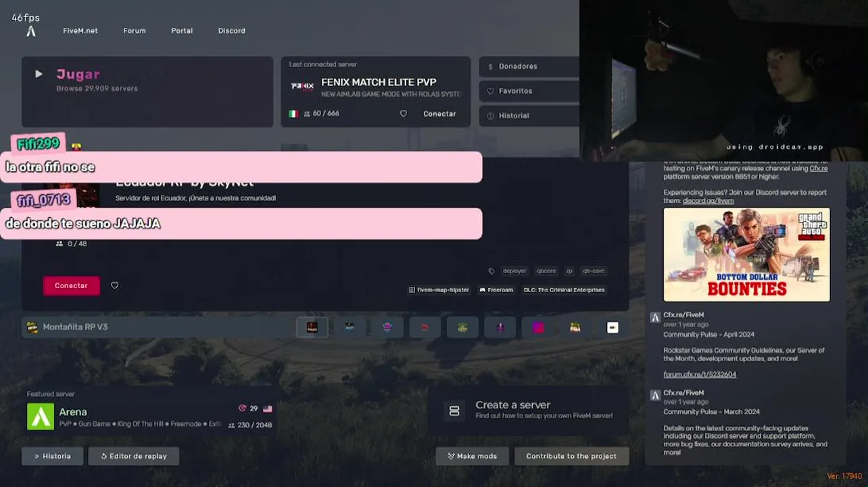Select the black and blue server icon in carousel
Image resolution: width=868 pixels, height=487 pixels.
click(x=349, y=327)
